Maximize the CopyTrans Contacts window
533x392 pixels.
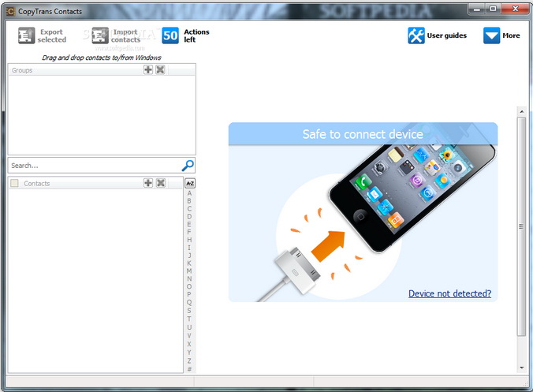point(493,9)
